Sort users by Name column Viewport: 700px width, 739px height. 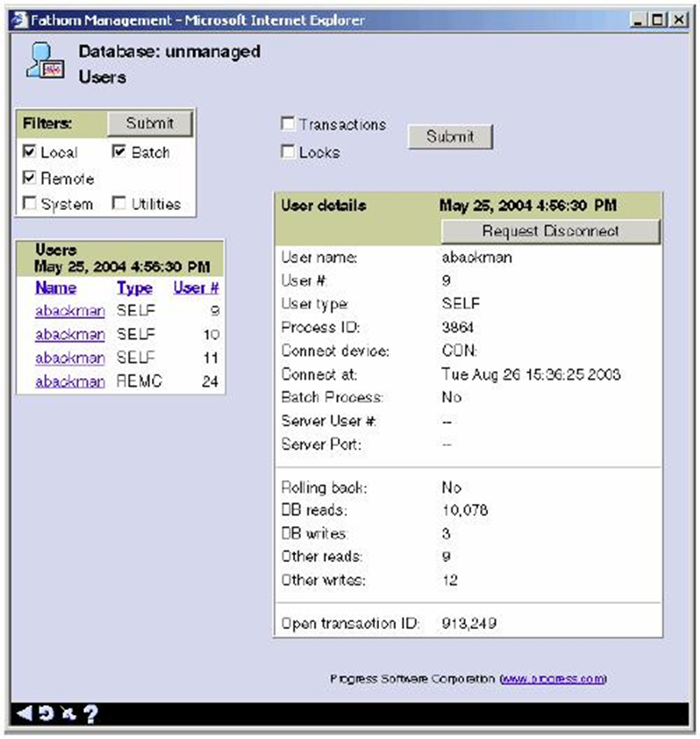click(55, 288)
